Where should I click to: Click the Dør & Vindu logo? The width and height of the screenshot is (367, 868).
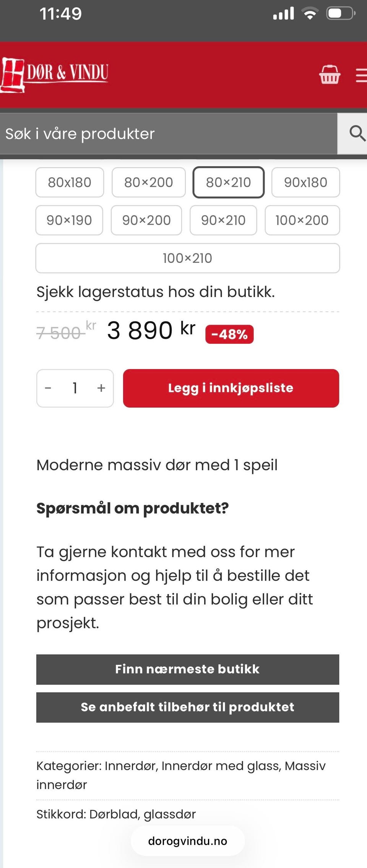pyautogui.click(x=55, y=74)
